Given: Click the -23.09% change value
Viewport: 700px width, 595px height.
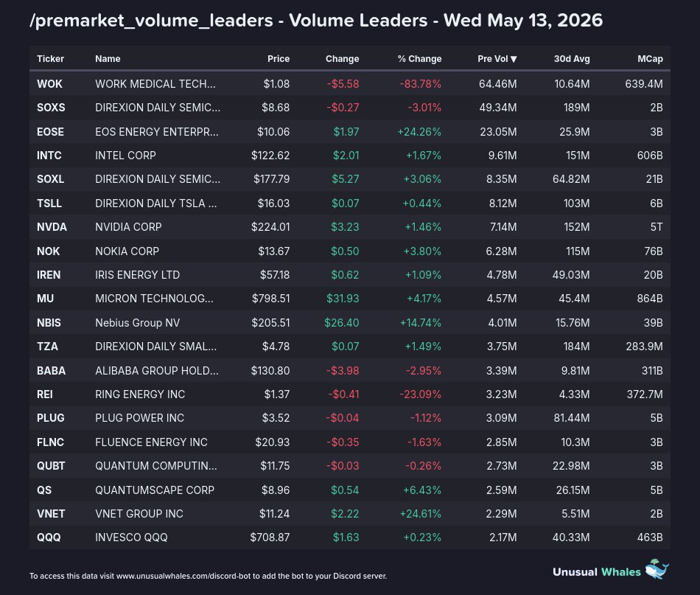Looking at the screenshot, I should click(420, 394).
